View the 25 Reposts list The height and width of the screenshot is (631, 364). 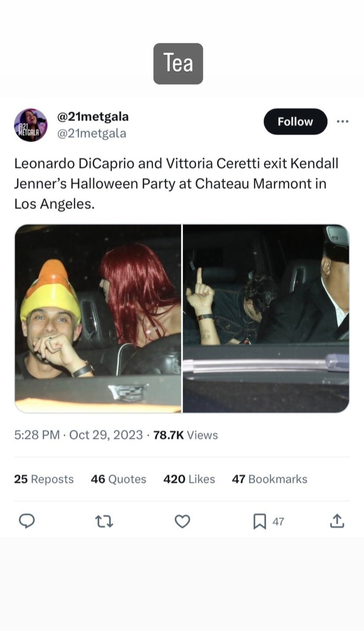click(x=44, y=479)
